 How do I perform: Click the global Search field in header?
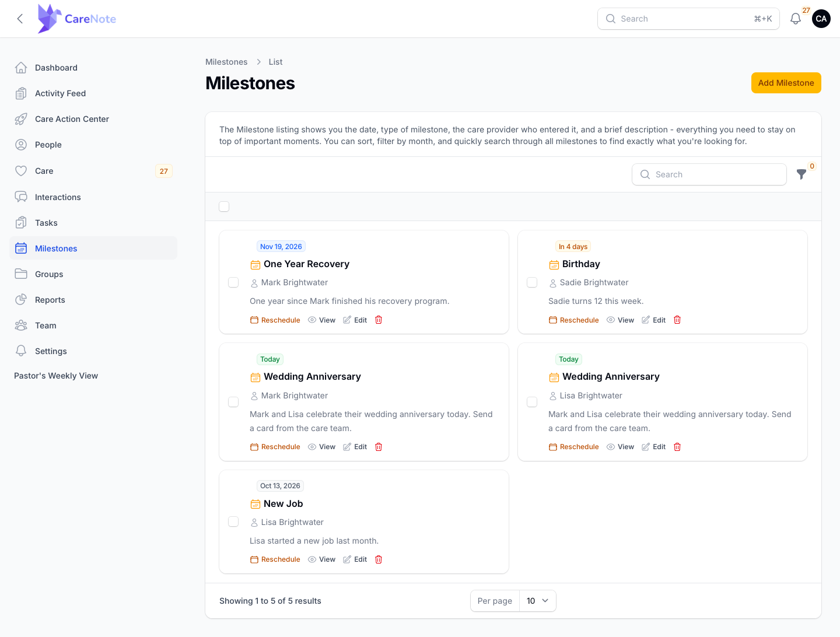688,19
